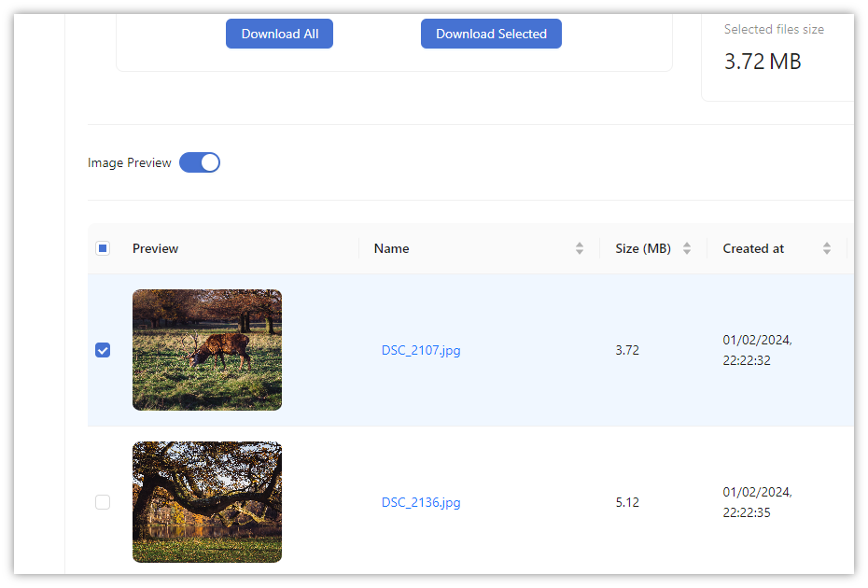Sort the table by Size (MB) arrows
868x588 pixels.
click(686, 248)
